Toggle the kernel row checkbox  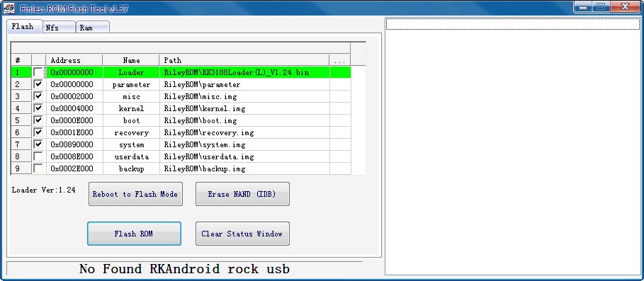pos(38,109)
